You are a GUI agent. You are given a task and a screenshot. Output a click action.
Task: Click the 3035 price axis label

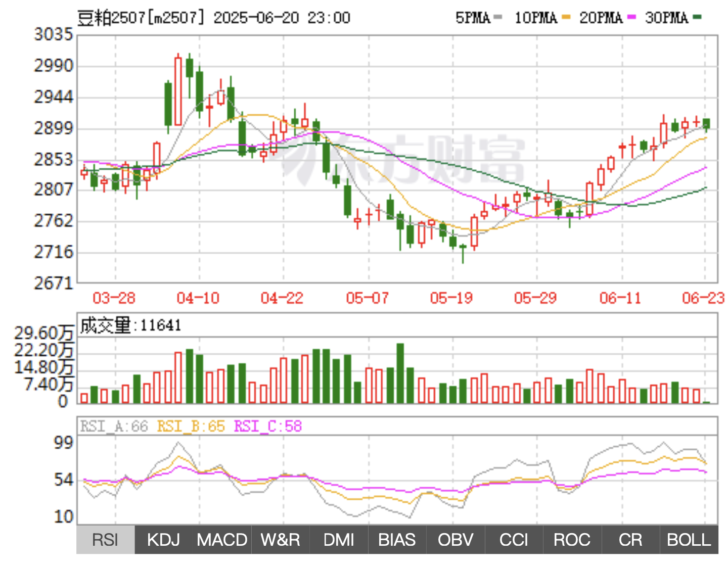click(x=54, y=35)
